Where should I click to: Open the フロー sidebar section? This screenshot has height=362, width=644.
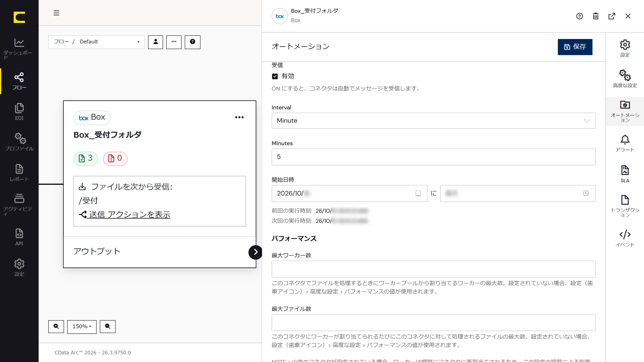(19, 81)
